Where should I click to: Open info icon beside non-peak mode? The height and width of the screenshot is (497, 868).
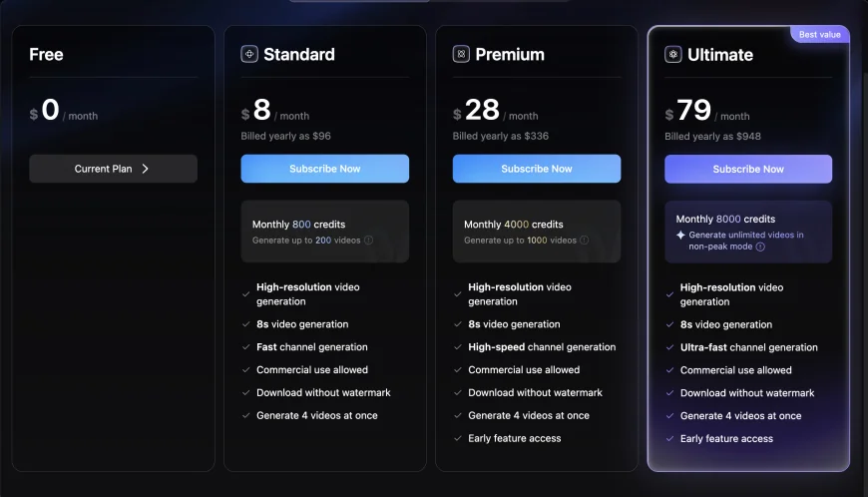tap(760, 247)
